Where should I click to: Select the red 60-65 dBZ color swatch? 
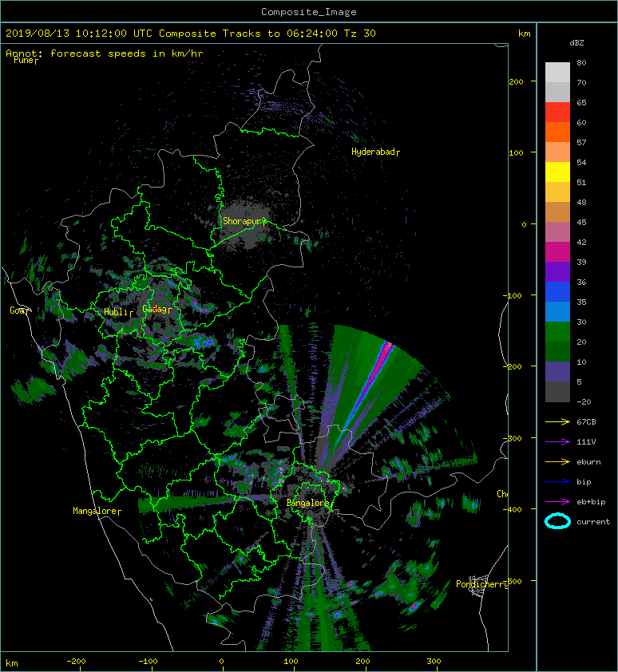[557, 113]
